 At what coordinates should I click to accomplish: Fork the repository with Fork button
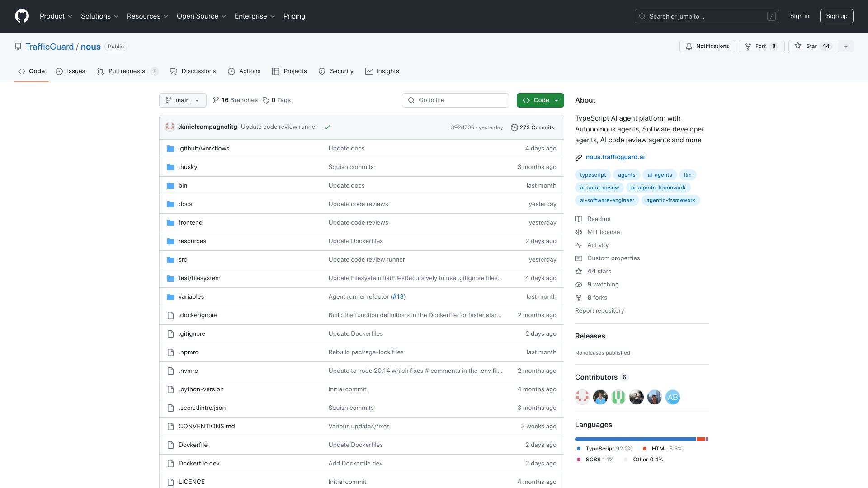[x=761, y=46]
